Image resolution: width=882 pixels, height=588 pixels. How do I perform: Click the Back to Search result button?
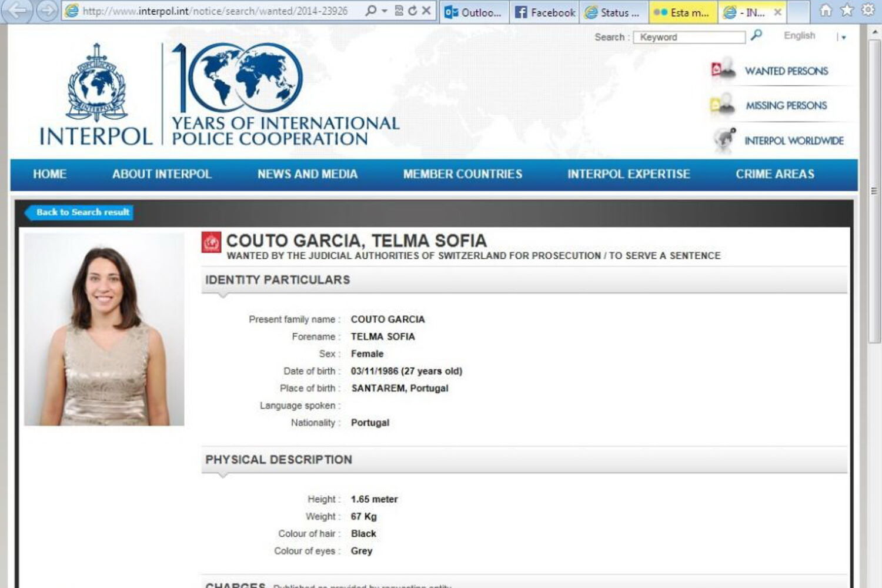coord(82,212)
